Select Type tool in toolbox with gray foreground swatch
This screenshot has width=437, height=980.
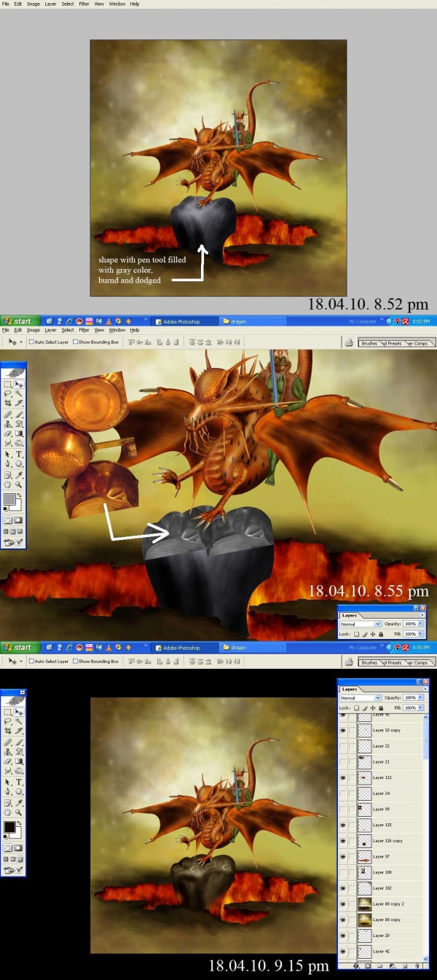coord(19,454)
